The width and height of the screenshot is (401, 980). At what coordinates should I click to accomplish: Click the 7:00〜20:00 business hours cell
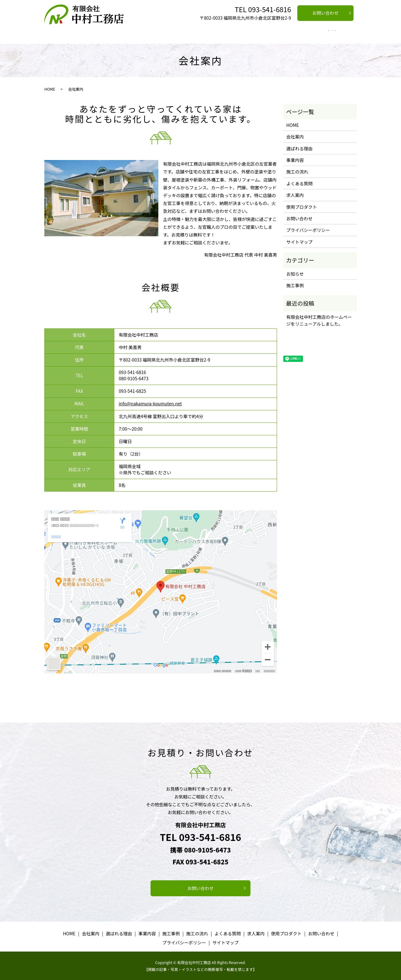(x=196, y=429)
